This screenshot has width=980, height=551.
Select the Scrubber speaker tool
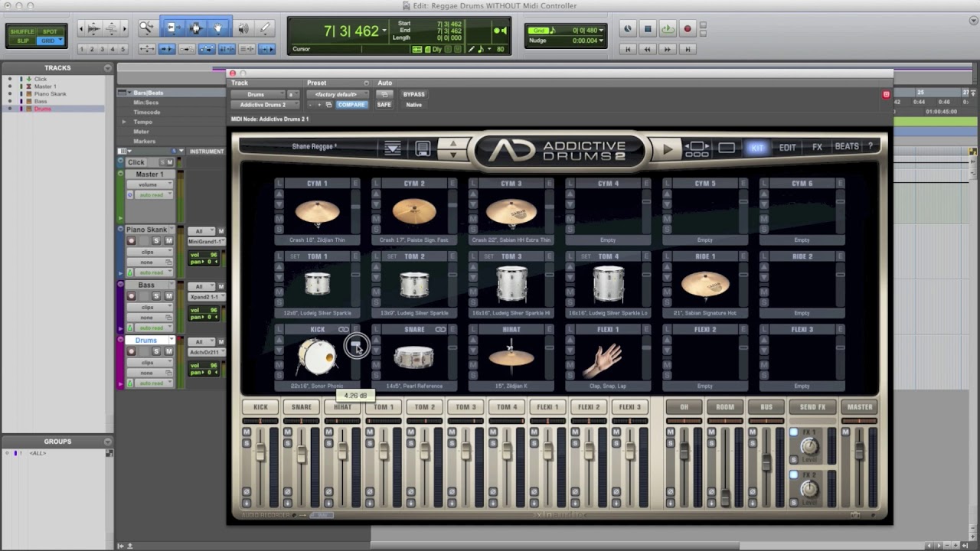point(243,28)
